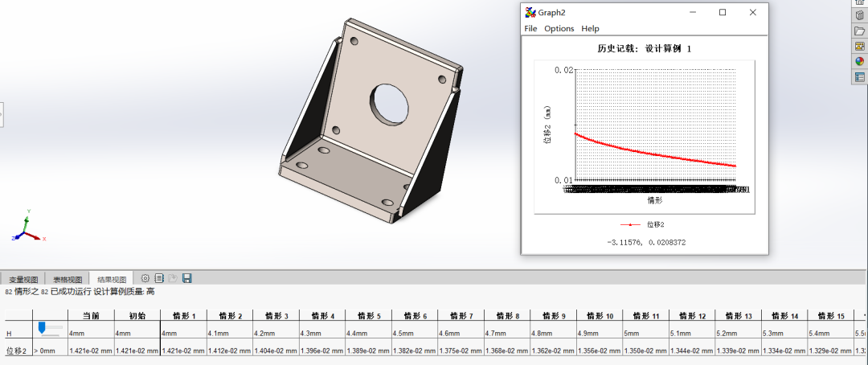868x365 pixels.
Task: Select the large center hole on the bracket
Action: point(390,105)
